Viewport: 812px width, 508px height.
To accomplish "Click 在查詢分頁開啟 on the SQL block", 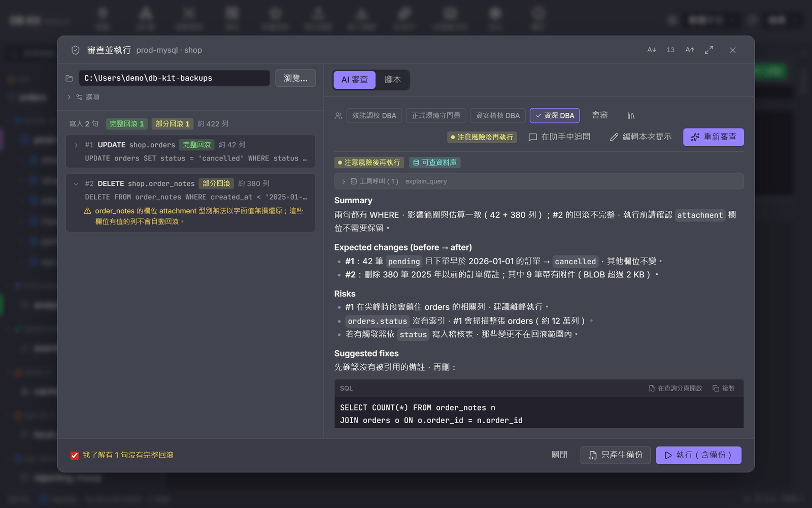I will click(675, 388).
